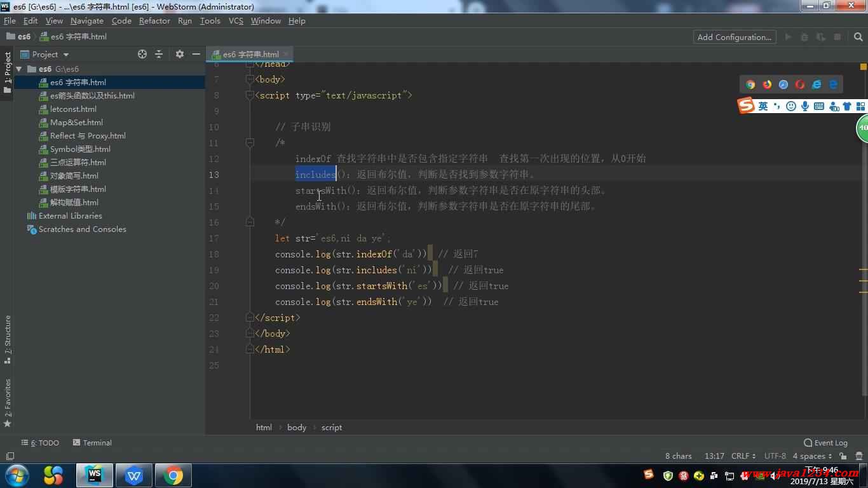This screenshot has height=488, width=868.
Task: Click html in breadcrumb bar
Action: [264, 428]
